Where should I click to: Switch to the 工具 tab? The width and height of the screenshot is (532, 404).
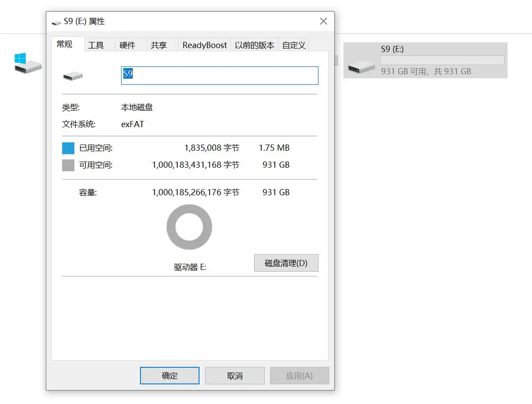point(96,45)
